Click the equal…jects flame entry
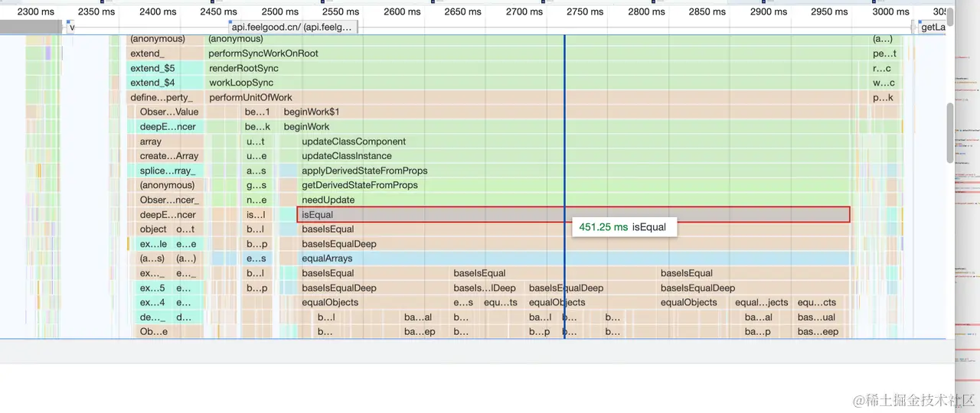 [x=761, y=302]
